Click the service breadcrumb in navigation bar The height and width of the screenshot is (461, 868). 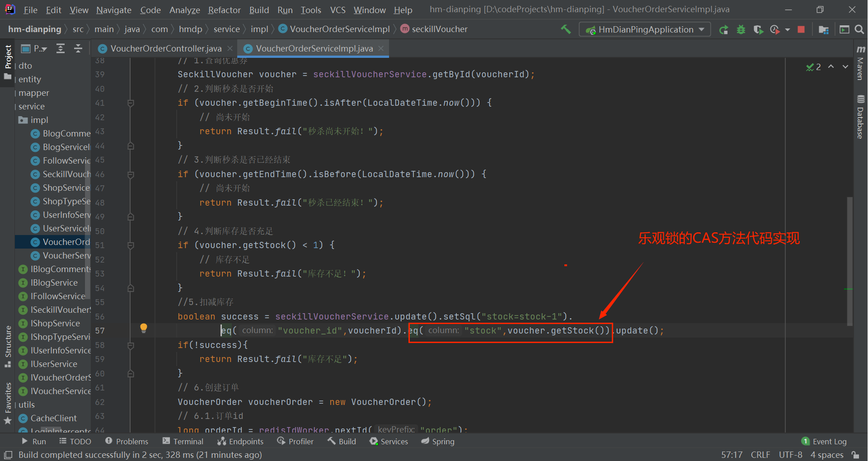pyautogui.click(x=226, y=29)
